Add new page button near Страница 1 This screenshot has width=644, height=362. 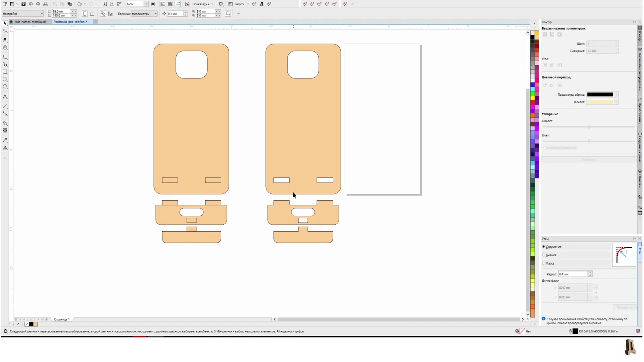(x=47, y=319)
